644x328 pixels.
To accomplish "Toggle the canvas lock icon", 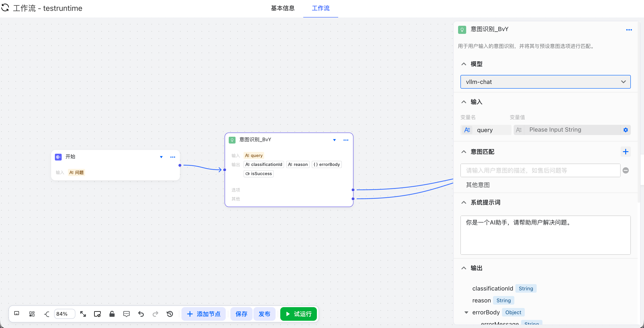I will coord(112,314).
